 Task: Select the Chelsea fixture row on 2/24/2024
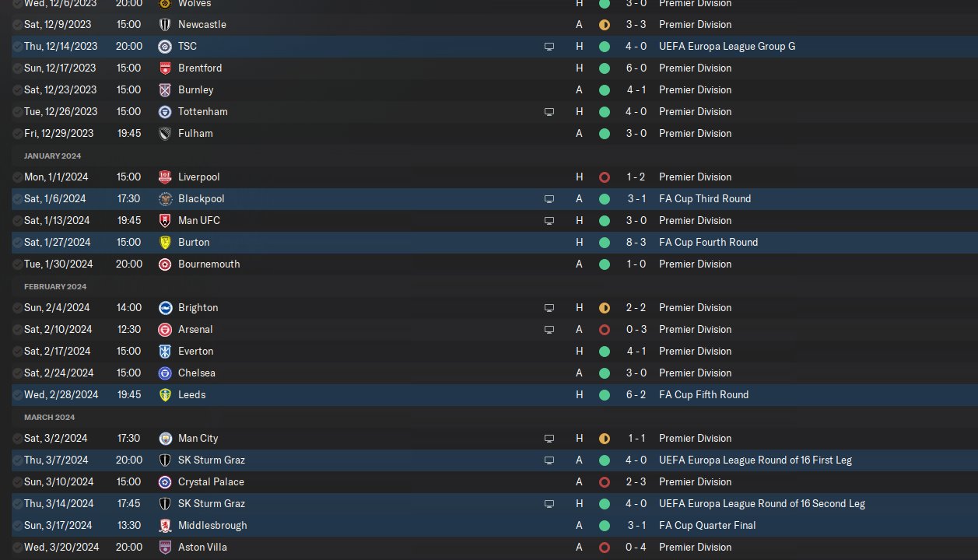coord(389,373)
